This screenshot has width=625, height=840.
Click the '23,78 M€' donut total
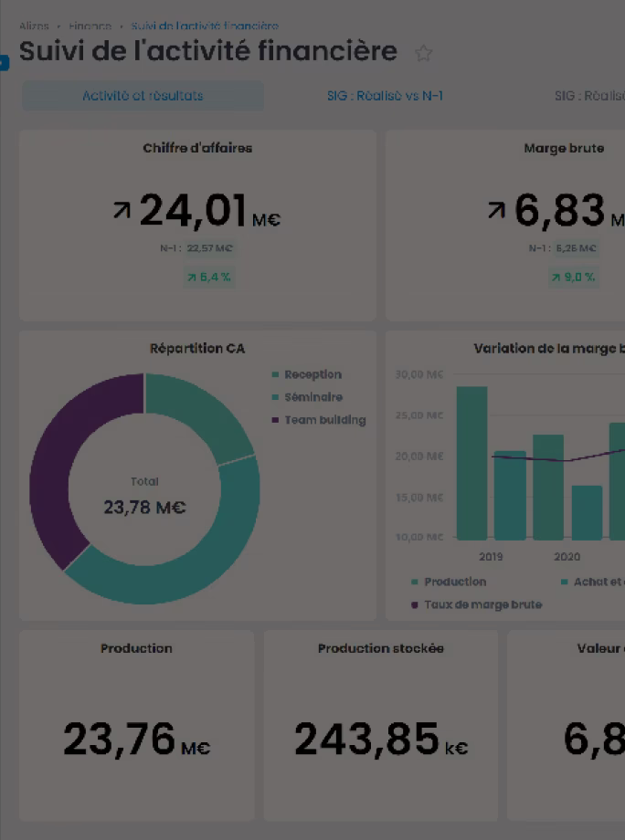tap(144, 507)
